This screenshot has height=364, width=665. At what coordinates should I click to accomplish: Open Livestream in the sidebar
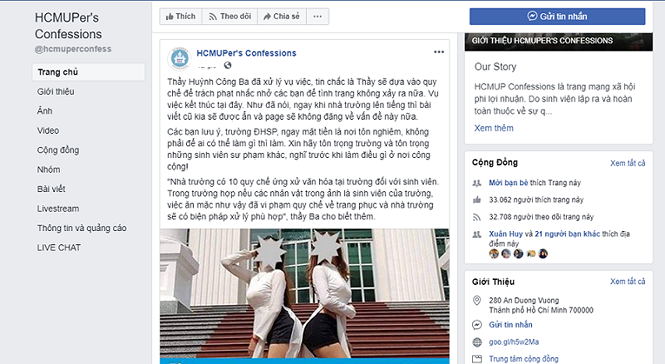pyautogui.click(x=58, y=209)
